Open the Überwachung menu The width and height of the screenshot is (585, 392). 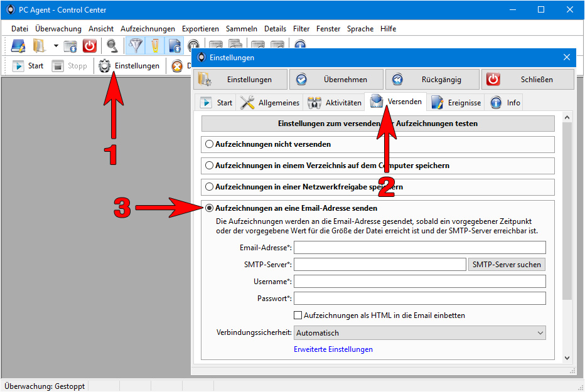tap(58, 29)
